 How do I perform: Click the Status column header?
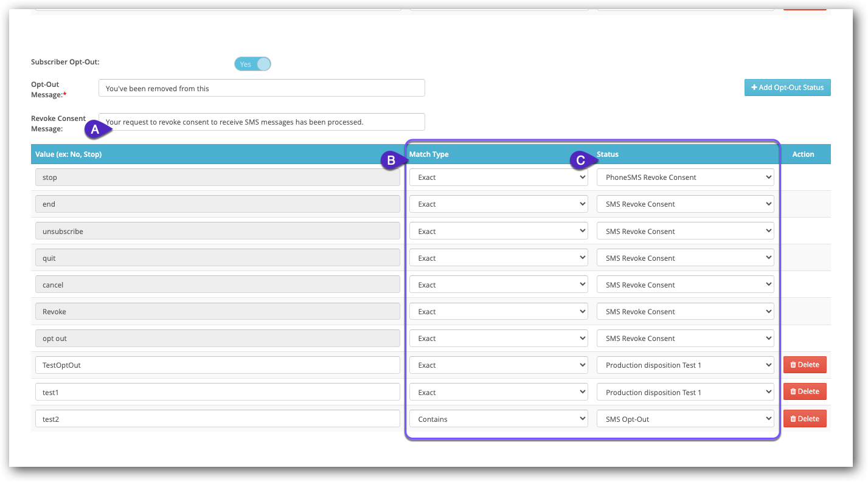click(608, 154)
